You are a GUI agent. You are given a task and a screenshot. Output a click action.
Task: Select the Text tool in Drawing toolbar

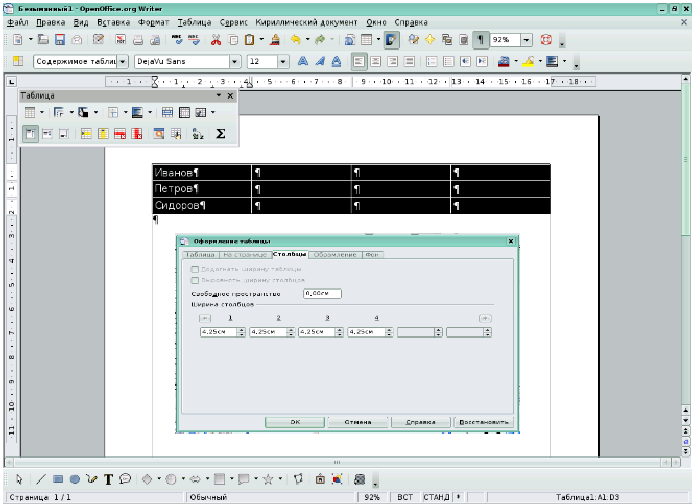[x=109, y=479]
